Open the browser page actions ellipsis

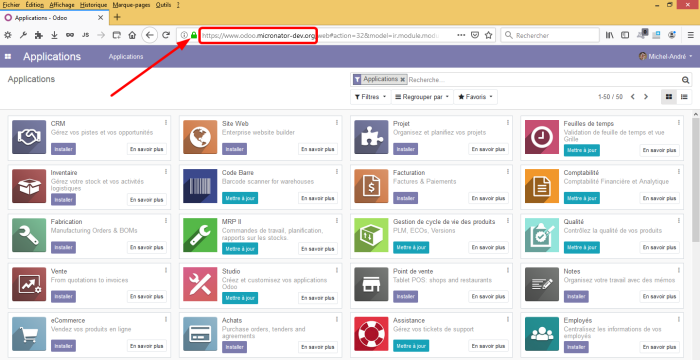(461, 35)
